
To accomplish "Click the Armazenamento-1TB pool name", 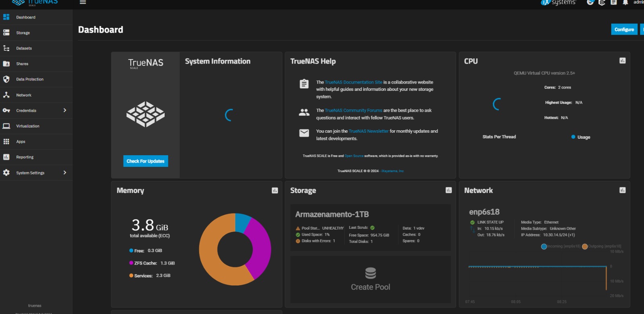I will pos(332,214).
